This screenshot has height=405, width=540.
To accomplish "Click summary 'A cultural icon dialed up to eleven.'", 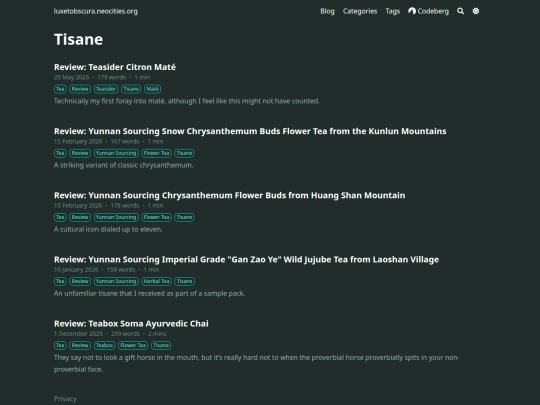I will tap(108, 229).
